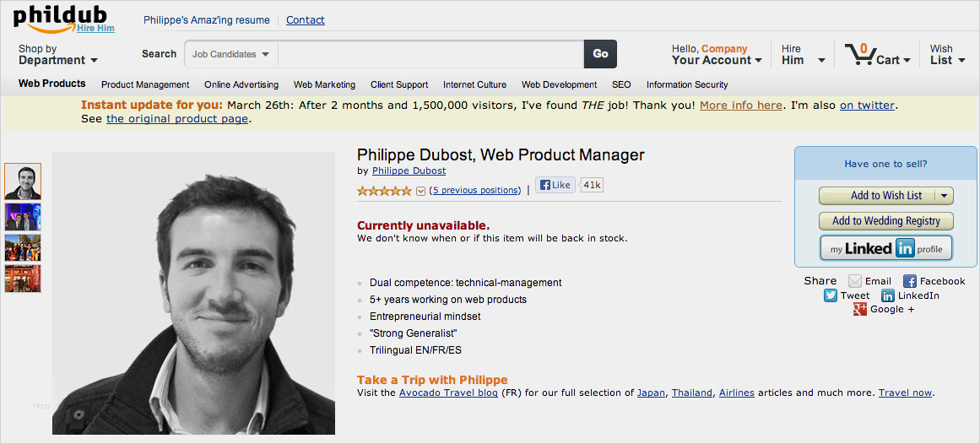This screenshot has height=444, width=980.
Task: Click the Go search button
Action: coord(600,54)
